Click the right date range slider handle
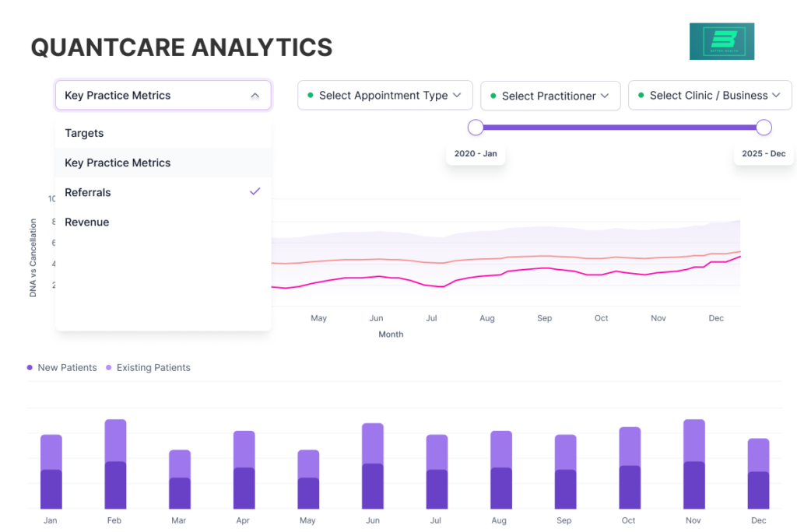Viewport: 797px width, 532px height. click(764, 128)
